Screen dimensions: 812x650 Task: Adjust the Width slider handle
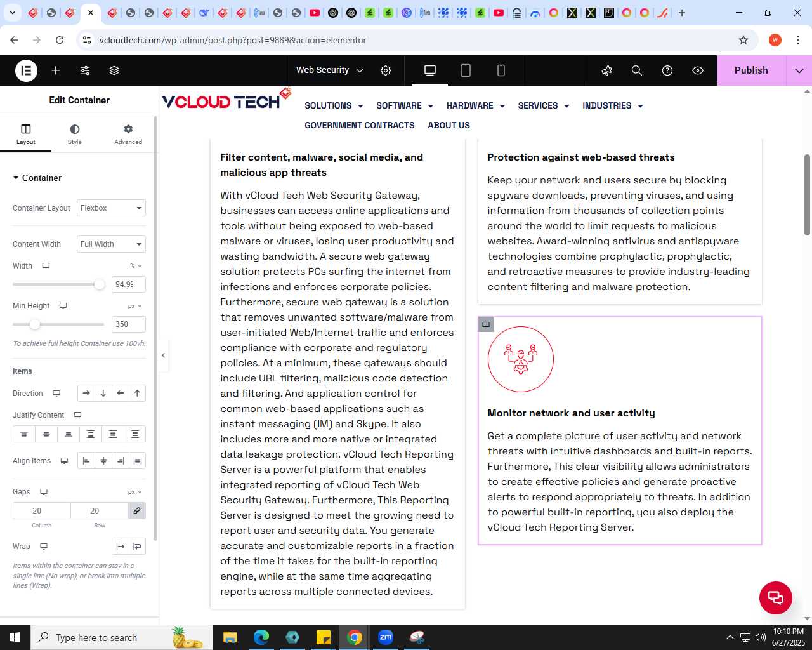click(100, 284)
